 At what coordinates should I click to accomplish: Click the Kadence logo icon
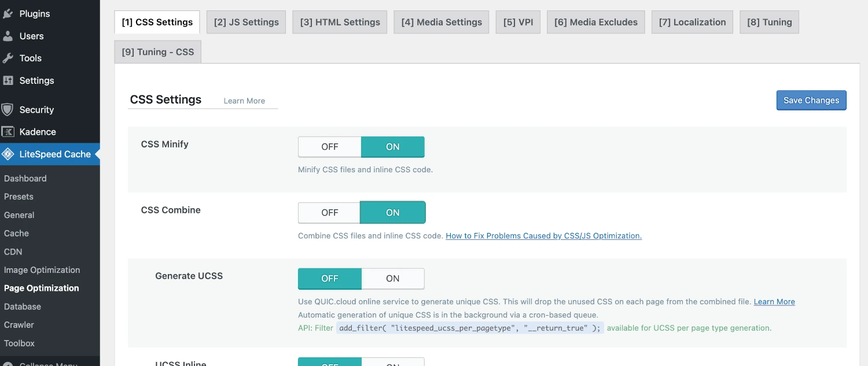[x=8, y=131]
